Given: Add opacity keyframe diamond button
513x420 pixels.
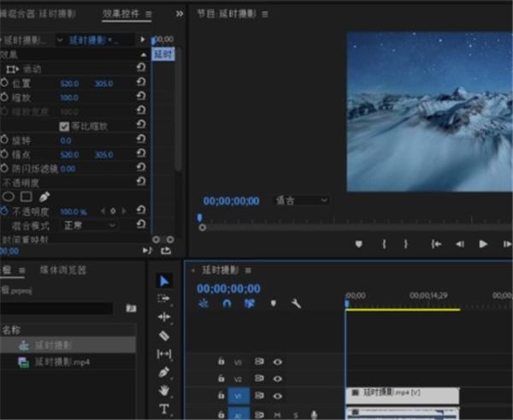Looking at the screenshot, I should (113, 211).
